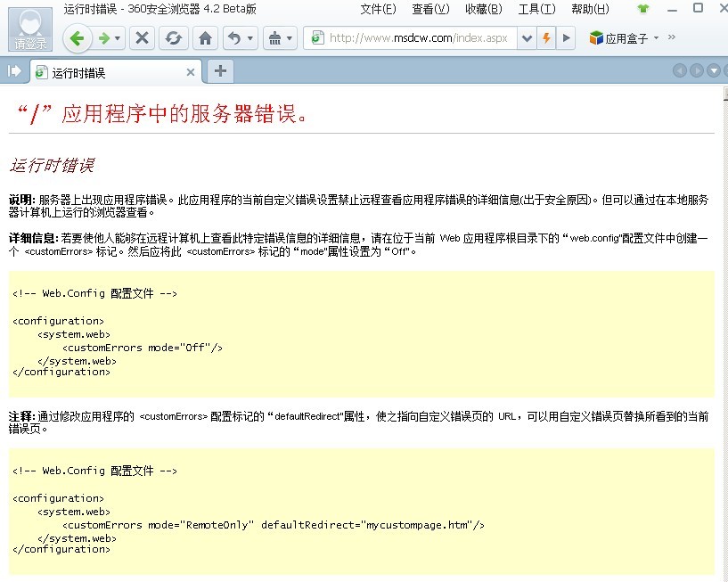Click the 请登录 user avatar

29,29
